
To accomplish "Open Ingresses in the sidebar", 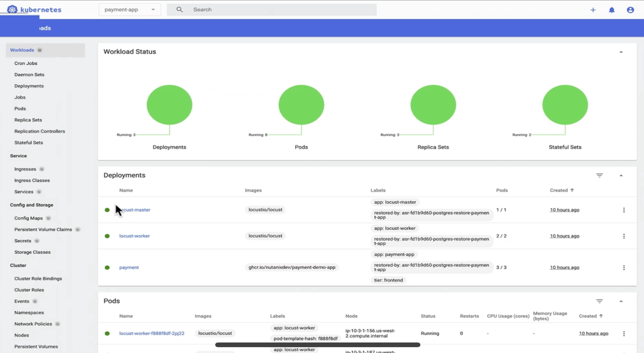I will [x=25, y=169].
